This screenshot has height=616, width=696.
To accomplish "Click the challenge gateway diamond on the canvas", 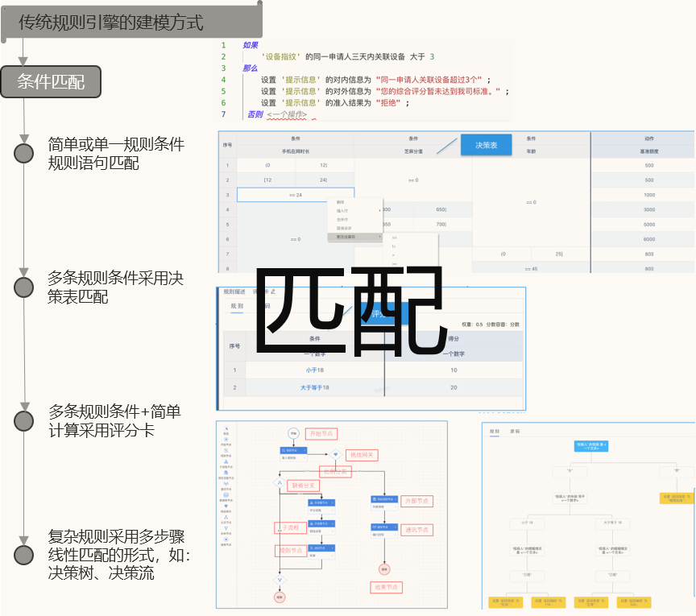I will [335, 454].
